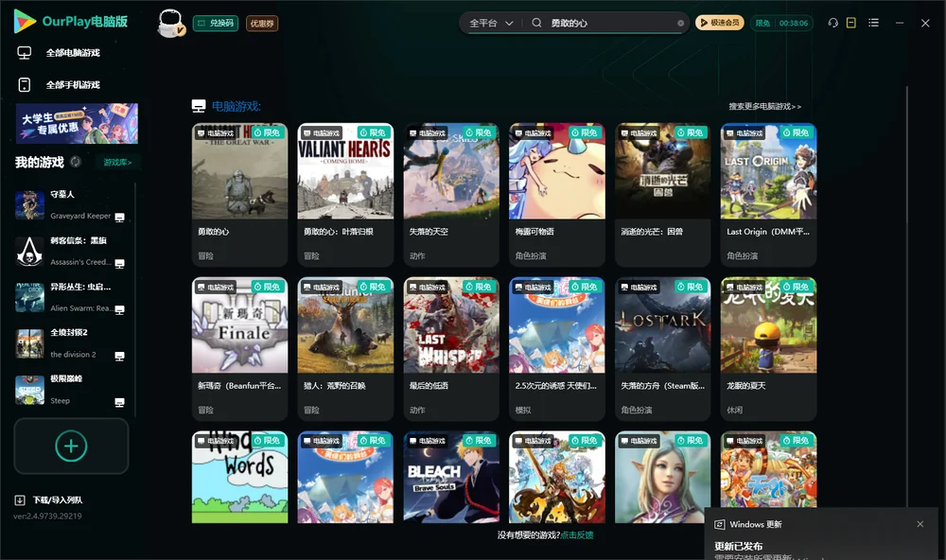Click the download icon beside 下载/导入列队
This screenshot has height=560, width=946.
point(20,499)
